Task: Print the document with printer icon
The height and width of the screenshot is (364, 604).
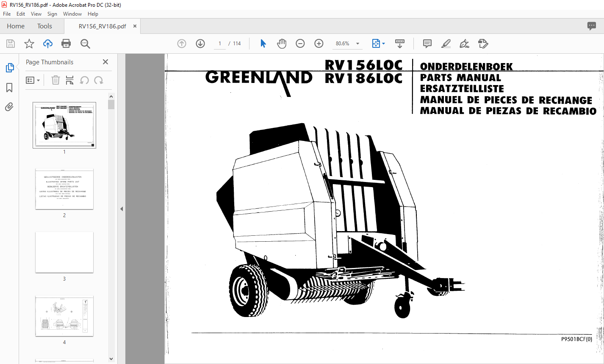Action: click(x=66, y=44)
